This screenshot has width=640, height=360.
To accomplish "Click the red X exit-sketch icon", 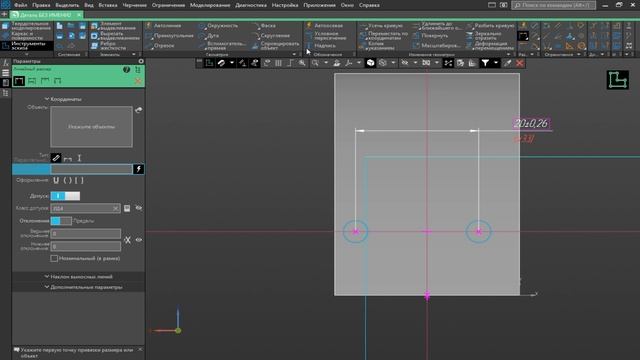I will [x=520, y=63].
